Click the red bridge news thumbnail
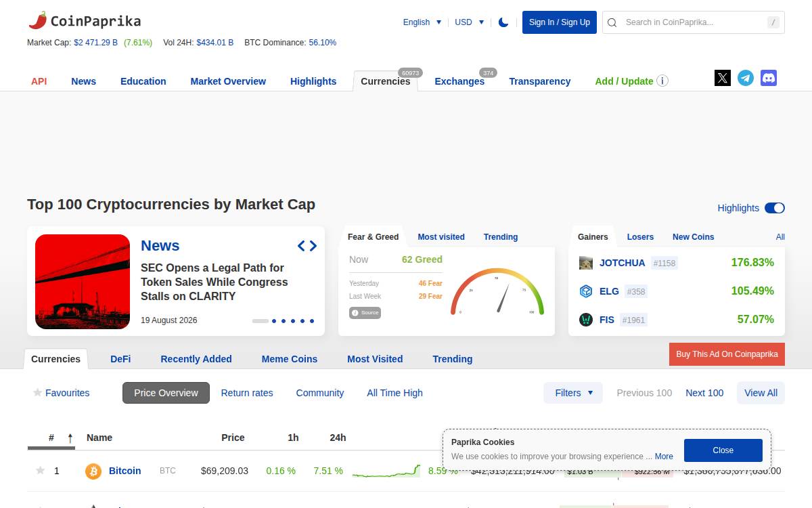812x508 pixels. 83,282
